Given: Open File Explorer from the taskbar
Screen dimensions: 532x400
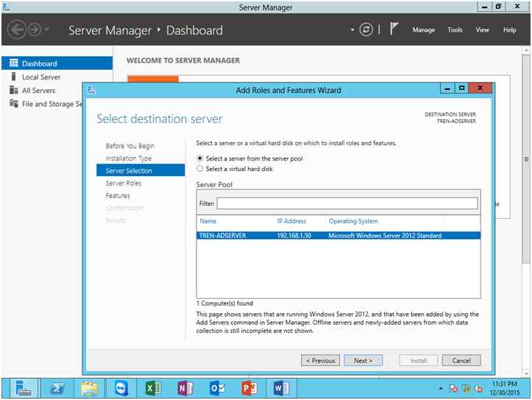Looking at the screenshot, I should pyautogui.click(x=89, y=388).
